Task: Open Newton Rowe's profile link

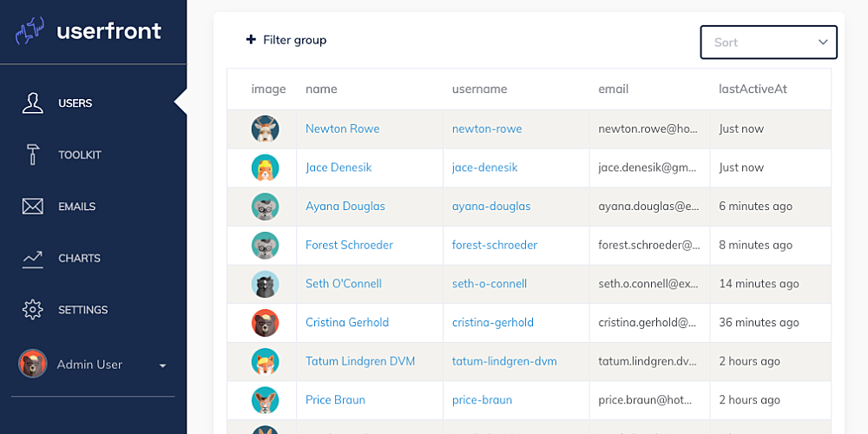Action: pos(343,128)
